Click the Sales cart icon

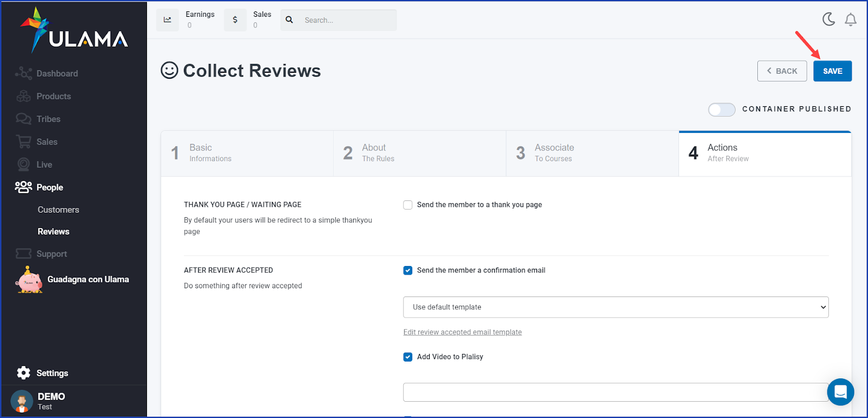coord(23,142)
